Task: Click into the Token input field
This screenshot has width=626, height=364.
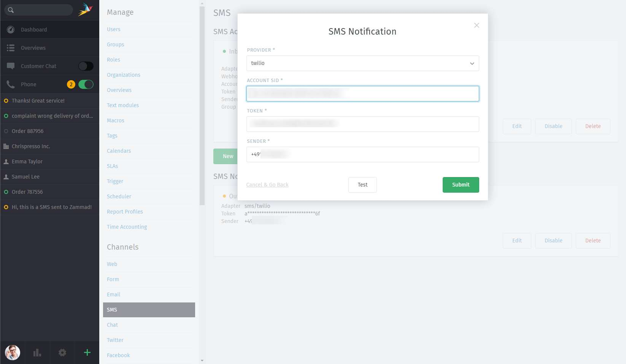Action: coord(363,124)
